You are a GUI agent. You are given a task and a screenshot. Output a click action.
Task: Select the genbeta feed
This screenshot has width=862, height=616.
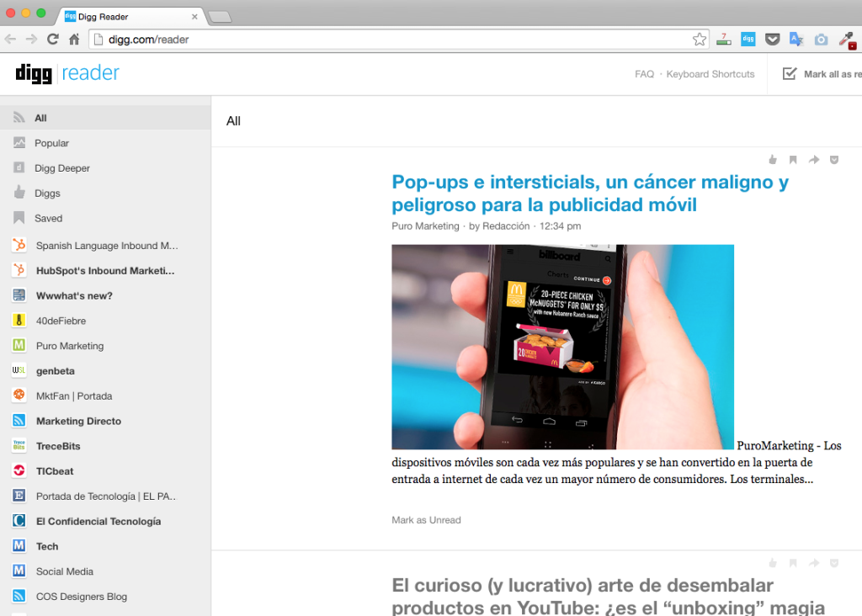(x=105, y=371)
